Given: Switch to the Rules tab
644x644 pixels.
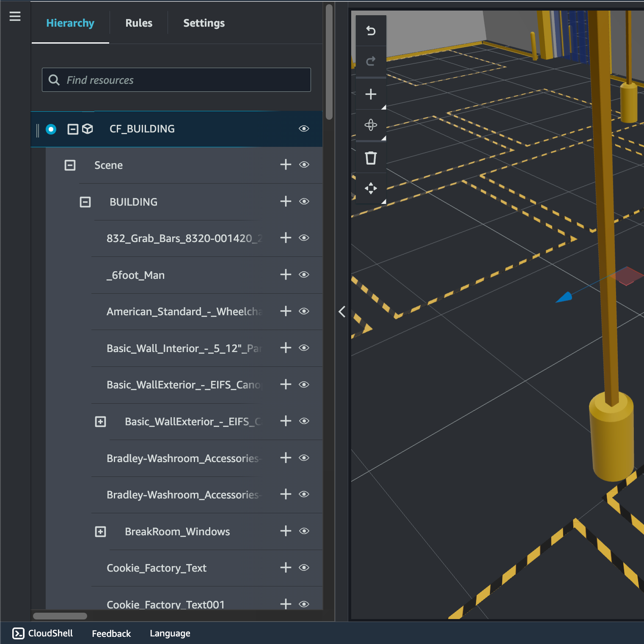Looking at the screenshot, I should click(x=138, y=23).
